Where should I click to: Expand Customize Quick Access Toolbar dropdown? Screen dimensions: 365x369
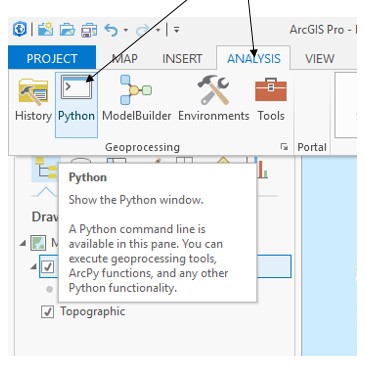177,30
